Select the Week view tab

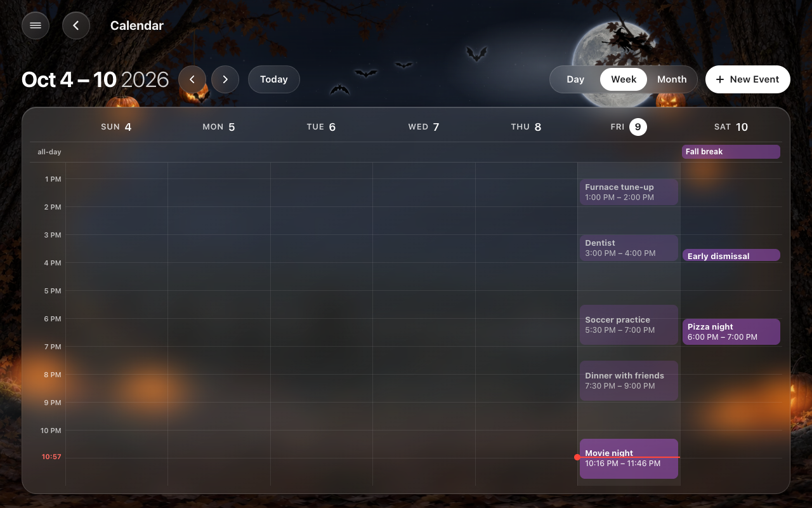[x=624, y=79]
